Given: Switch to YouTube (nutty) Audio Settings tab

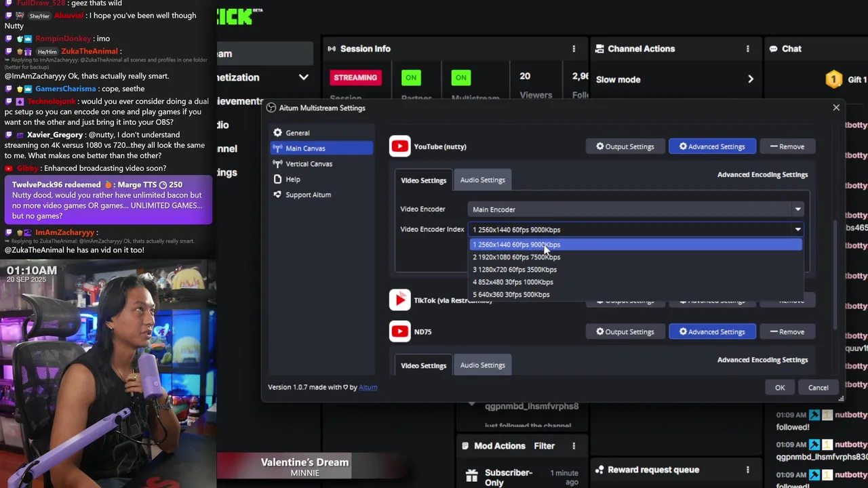Looking at the screenshot, I should click(483, 180).
